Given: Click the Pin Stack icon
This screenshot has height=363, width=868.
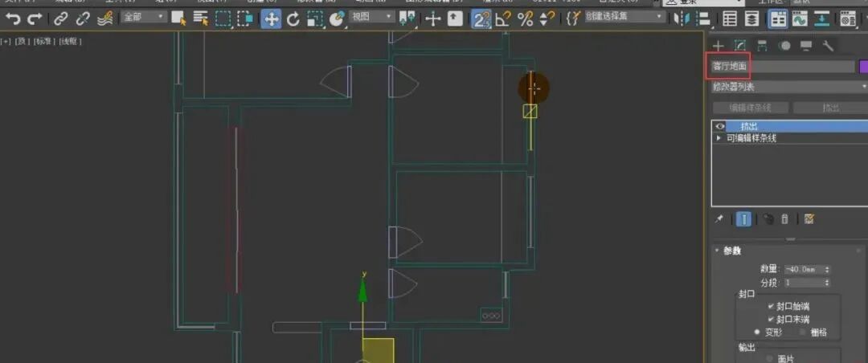Looking at the screenshot, I should click(719, 219).
